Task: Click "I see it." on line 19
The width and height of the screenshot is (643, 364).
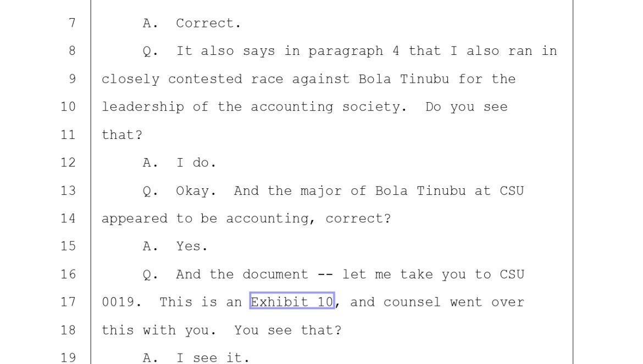Action: 213,358
